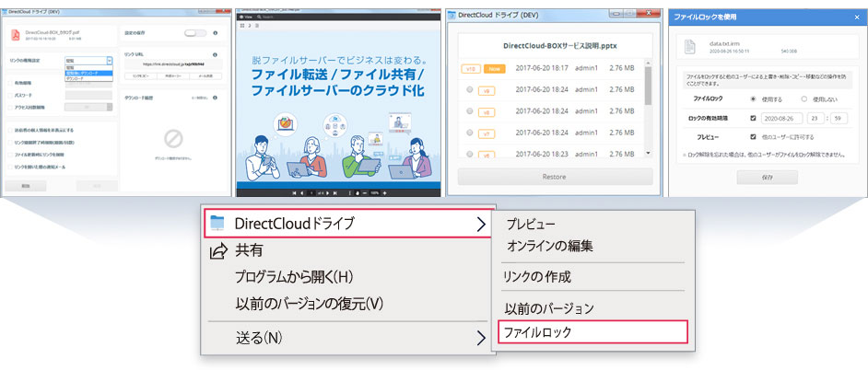Toggle the 設定の保存 switch
The image size is (868, 370).
click(195, 33)
